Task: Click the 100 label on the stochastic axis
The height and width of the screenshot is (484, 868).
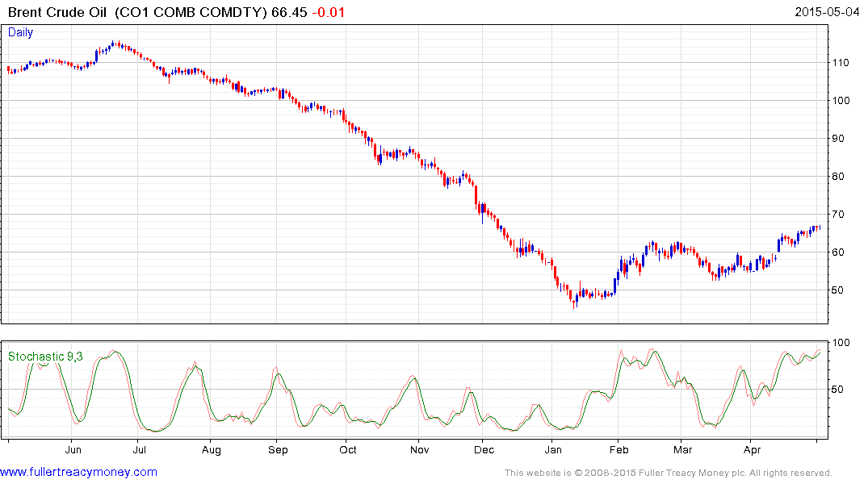Action: [841, 342]
